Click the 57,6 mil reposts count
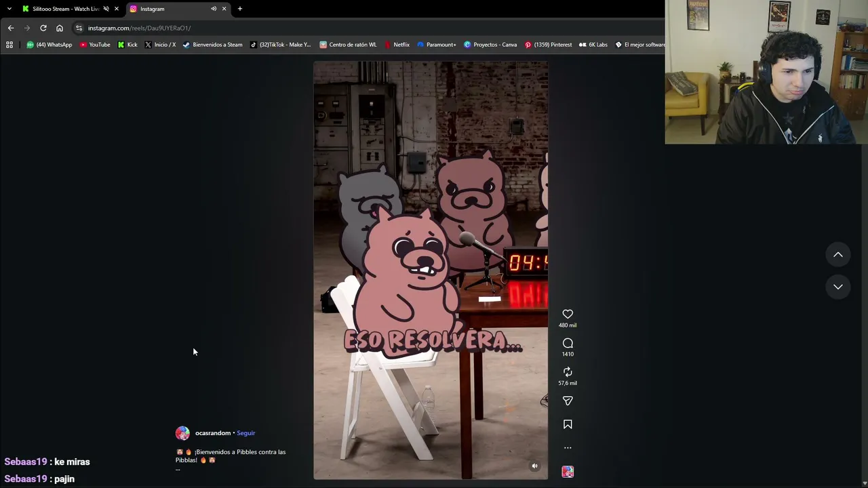The width and height of the screenshot is (868, 488). pos(568,383)
